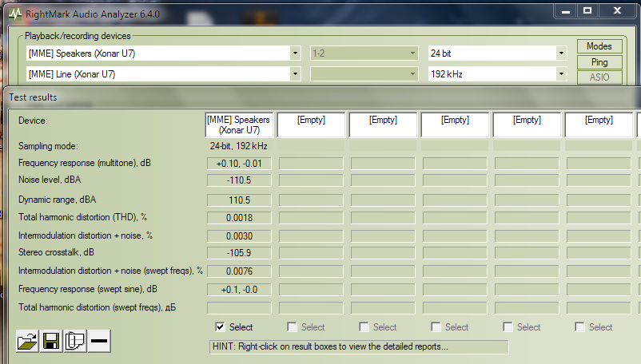The width and height of the screenshot is (641, 364).
Task: Open the recording device Line dropdown
Action: pyautogui.click(x=295, y=74)
